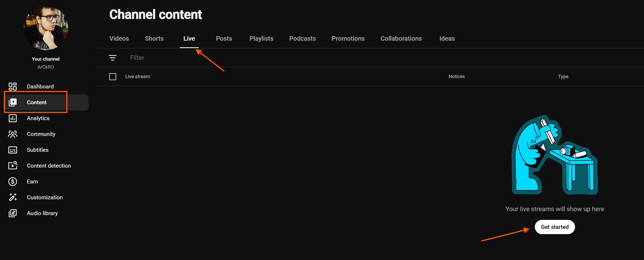Click the Type column header
Viewport: 644px width, 260px height.
pyautogui.click(x=563, y=77)
